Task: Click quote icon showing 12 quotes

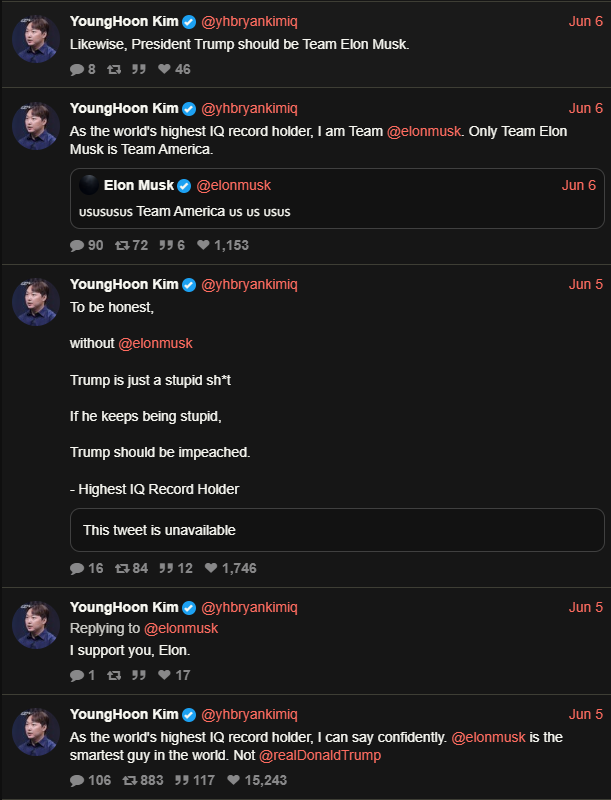Action: click(x=167, y=569)
